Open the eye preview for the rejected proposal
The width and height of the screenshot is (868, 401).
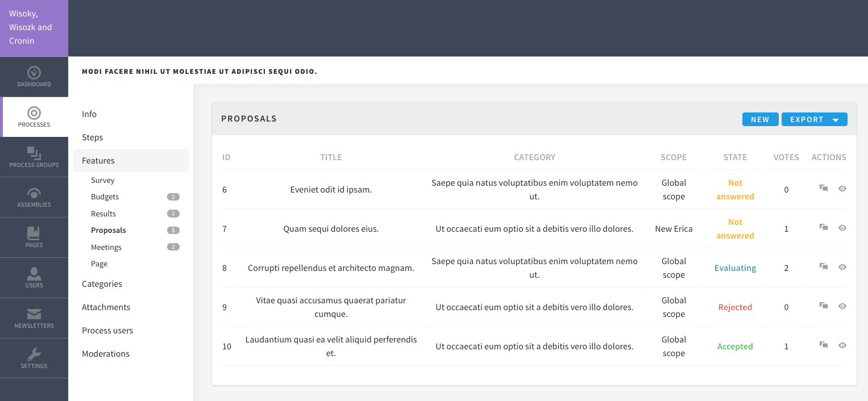tap(842, 306)
